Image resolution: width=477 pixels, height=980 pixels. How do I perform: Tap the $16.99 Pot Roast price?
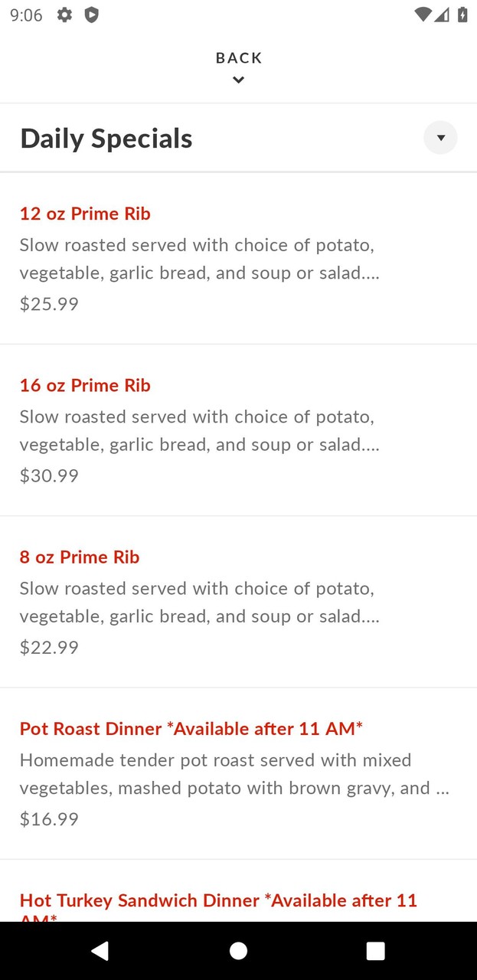49,819
